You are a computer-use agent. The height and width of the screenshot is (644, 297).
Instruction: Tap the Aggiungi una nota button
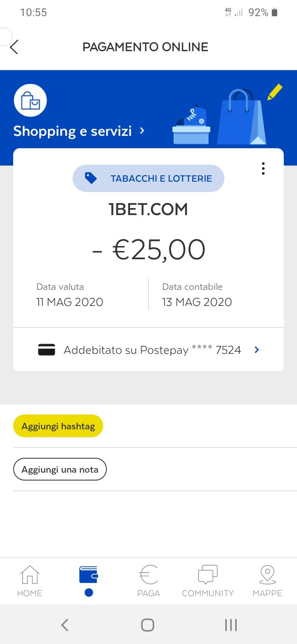click(x=60, y=469)
